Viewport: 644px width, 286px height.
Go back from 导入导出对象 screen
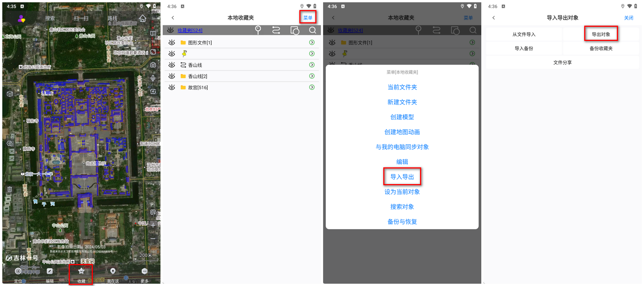point(494,18)
